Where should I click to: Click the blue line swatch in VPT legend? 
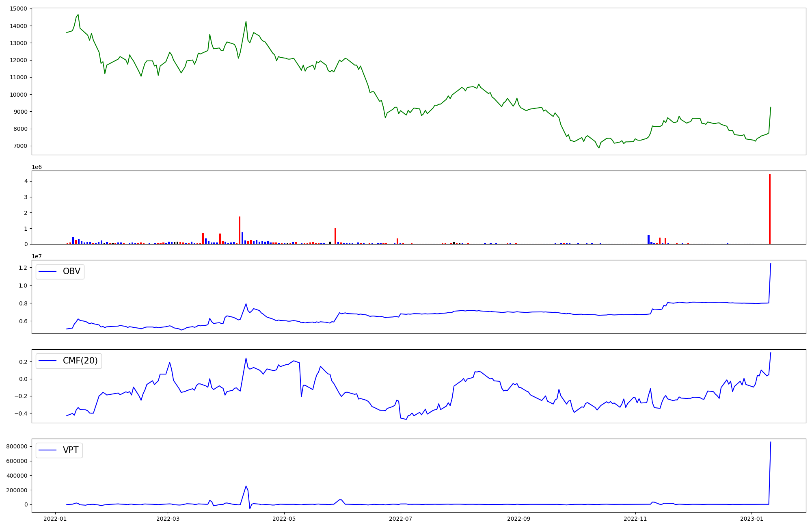pos(48,450)
